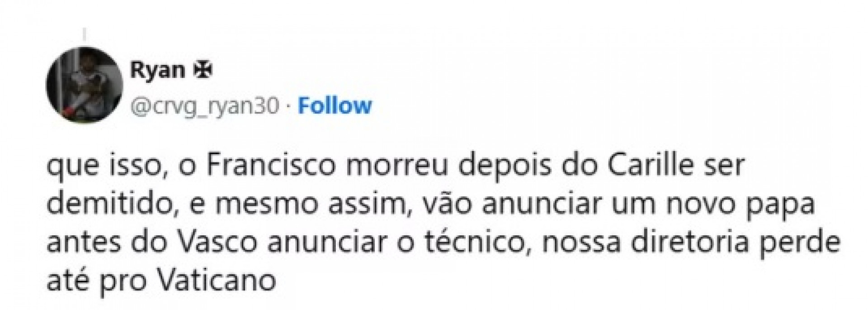
Task: Click the Vasco cross badge beside Ryan's name
Action: (x=204, y=69)
